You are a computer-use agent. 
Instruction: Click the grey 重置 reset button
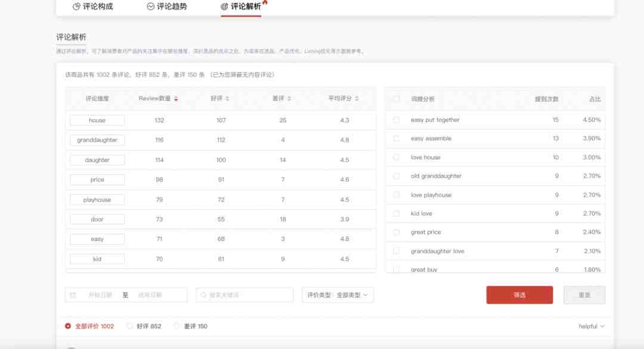point(584,295)
